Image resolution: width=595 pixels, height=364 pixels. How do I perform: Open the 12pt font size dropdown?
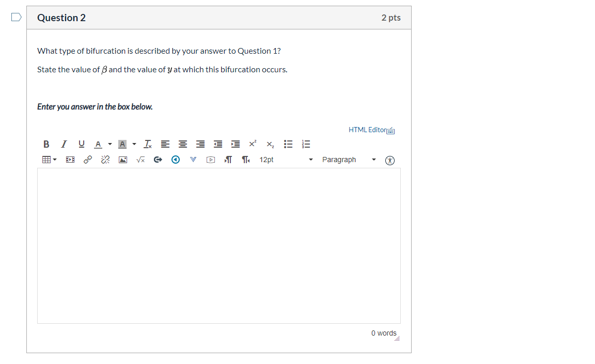286,160
